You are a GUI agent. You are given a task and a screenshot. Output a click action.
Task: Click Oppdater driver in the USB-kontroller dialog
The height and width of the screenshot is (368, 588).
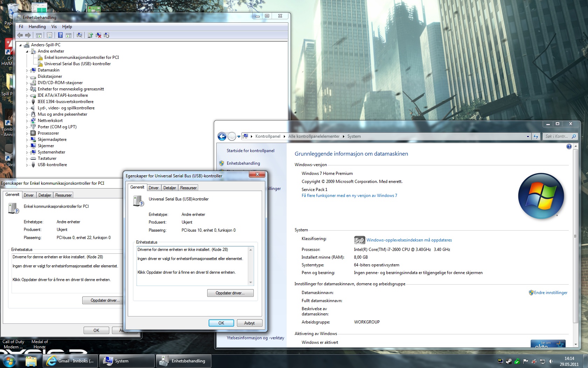(230, 293)
